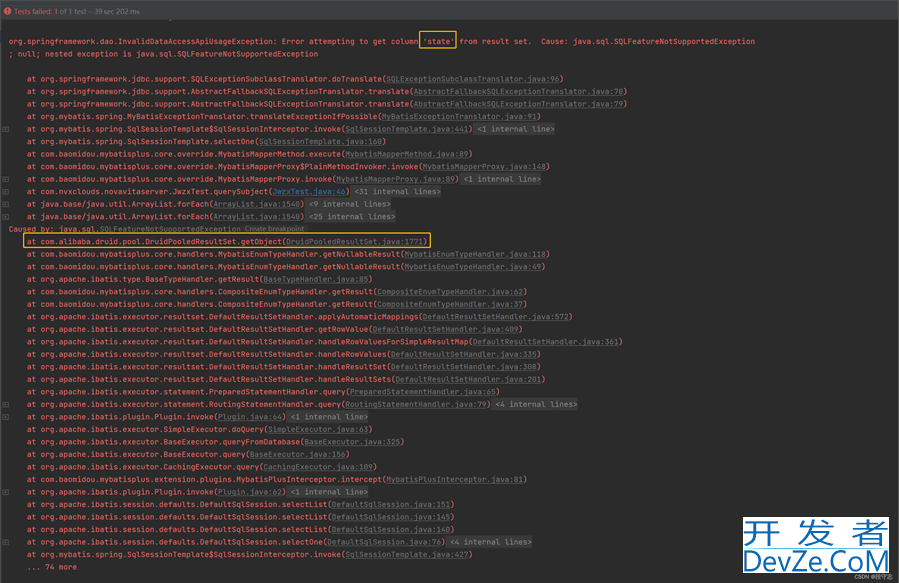Open DefaultSqlSession.java:145 link
This screenshot has width=899, height=583.
pyautogui.click(x=391, y=517)
